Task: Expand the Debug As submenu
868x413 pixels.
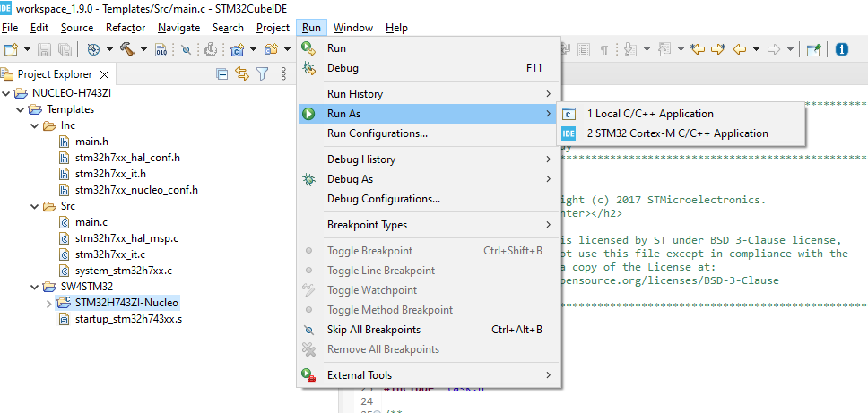Action: pyautogui.click(x=429, y=179)
